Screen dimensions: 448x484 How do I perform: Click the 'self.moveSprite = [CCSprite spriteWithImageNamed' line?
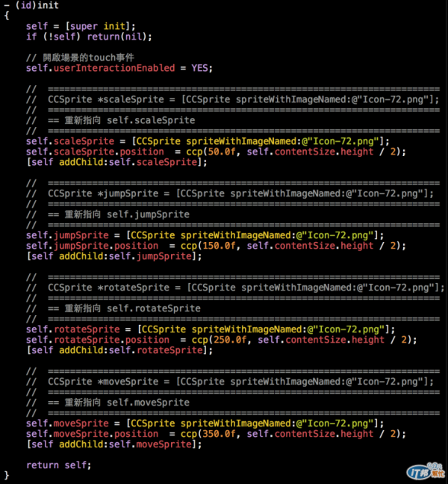(x=205, y=423)
